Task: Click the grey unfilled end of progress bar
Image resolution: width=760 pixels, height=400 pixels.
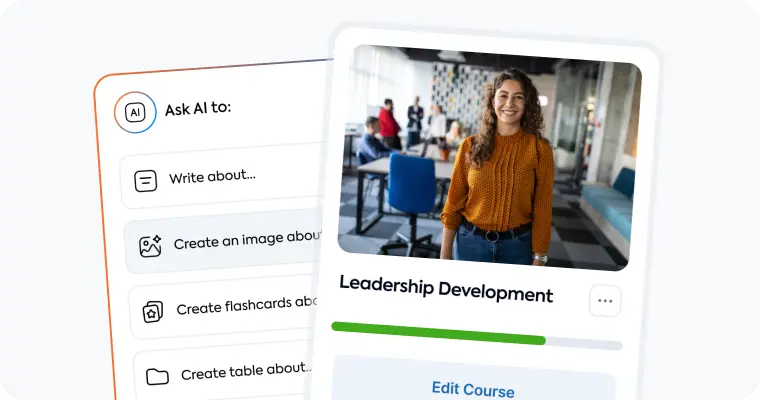Action: tap(584, 344)
